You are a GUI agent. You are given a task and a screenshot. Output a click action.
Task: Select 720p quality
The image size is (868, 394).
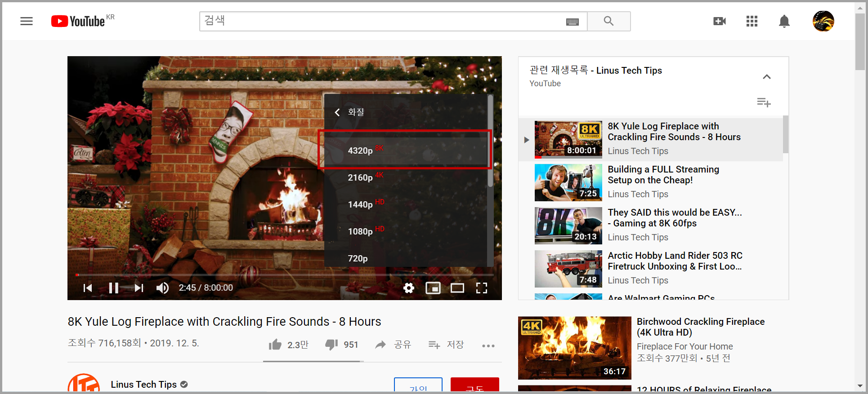click(405, 257)
